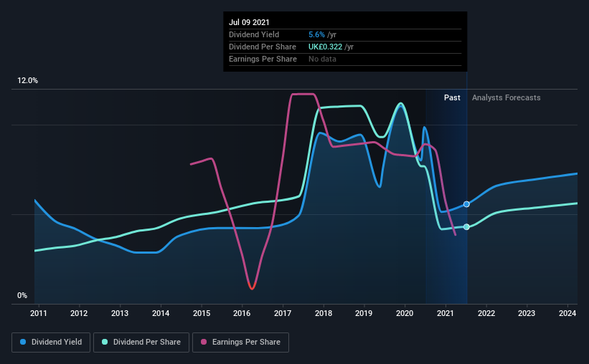The height and width of the screenshot is (364, 589).
Task: Click the Past region label
Action: (x=452, y=97)
